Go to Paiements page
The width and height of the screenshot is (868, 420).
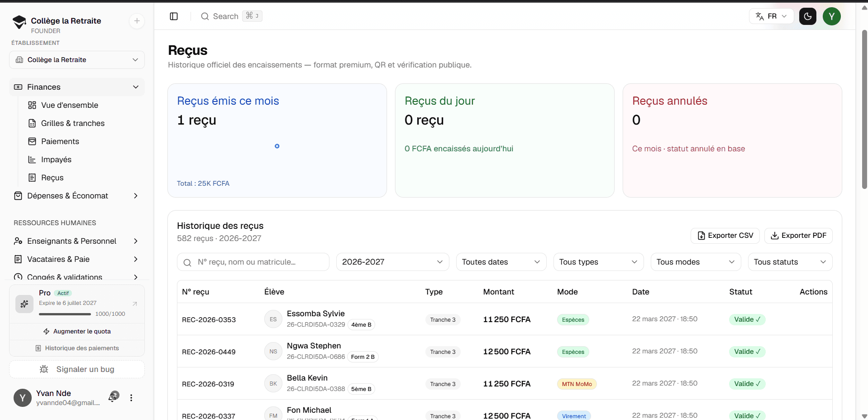point(60,141)
